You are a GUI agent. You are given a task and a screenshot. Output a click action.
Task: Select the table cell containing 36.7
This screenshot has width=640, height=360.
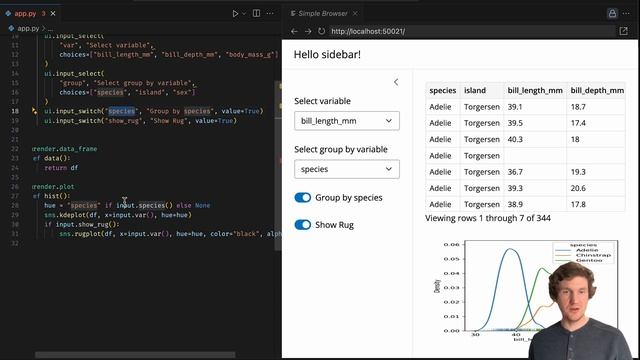click(x=535, y=172)
